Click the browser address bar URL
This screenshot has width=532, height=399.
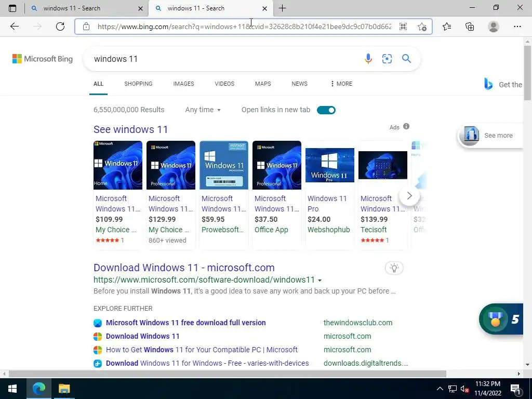(244, 26)
